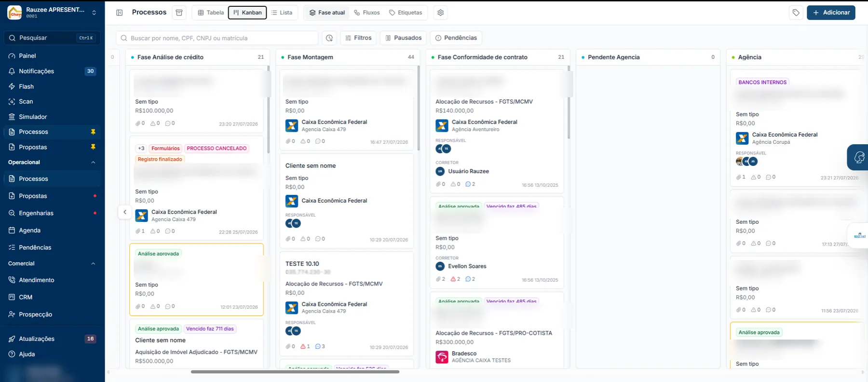Viewport: 868px width, 382px height.
Task: Click the responsável avatars on Agência Corupá card
Action: (746, 162)
